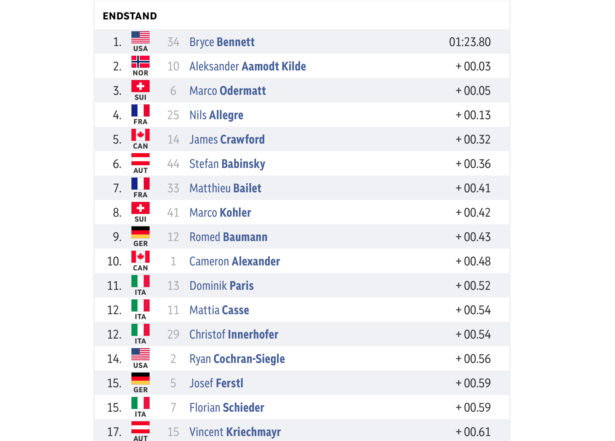This screenshot has width=615, height=441.
Task: Open Marco Kohler's profile link
Action: pyautogui.click(x=220, y=213)
